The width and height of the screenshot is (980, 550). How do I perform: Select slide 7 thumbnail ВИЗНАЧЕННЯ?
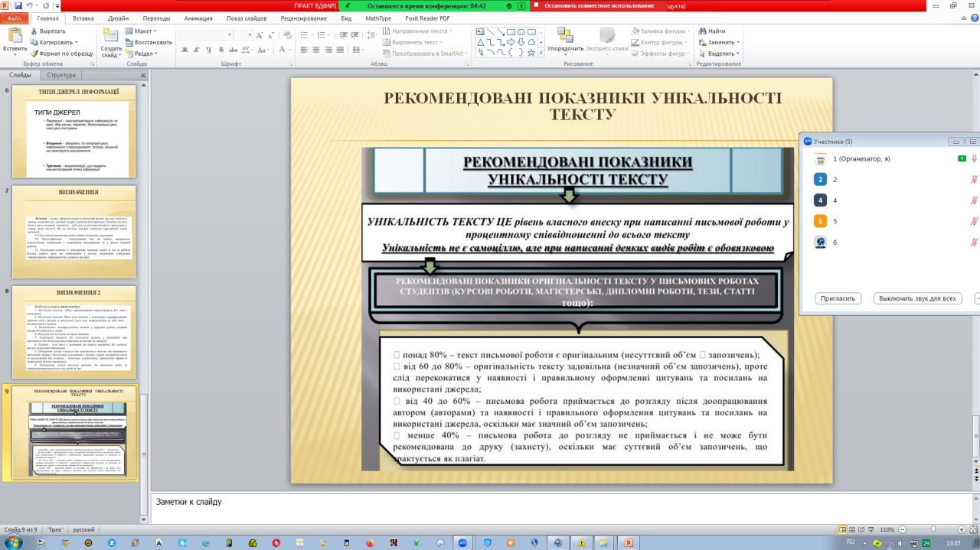pyautogui.click(x=74, y=231)
